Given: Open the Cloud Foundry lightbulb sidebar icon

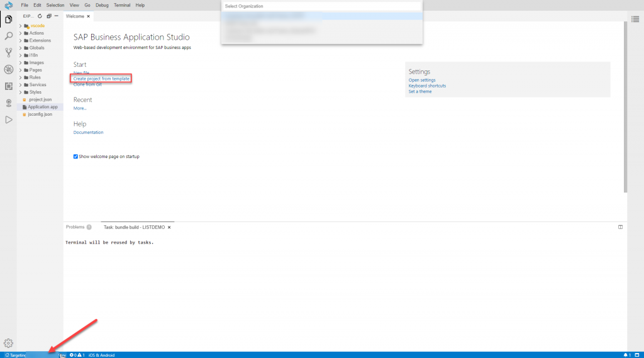Looking at the screenshot, I should click(8, 103).
